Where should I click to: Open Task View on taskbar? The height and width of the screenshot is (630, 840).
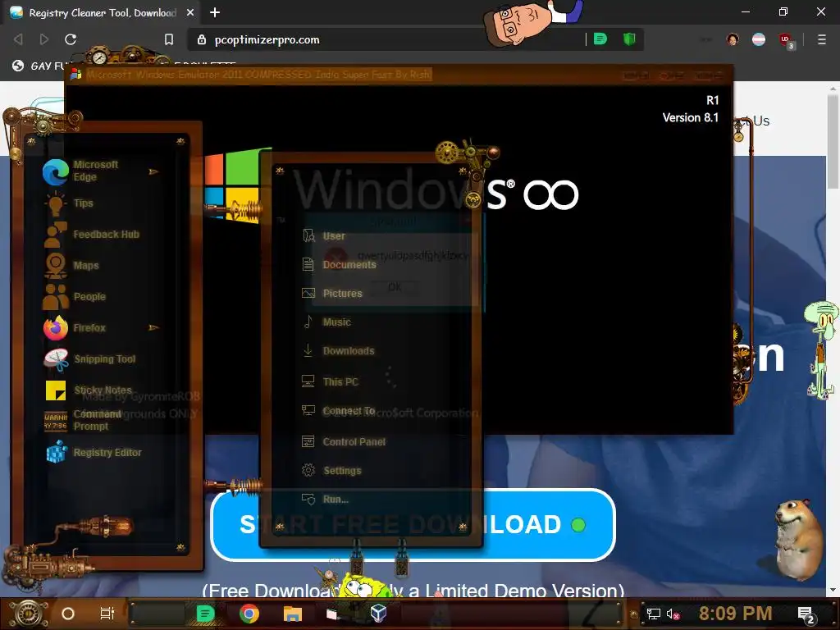[x=107, y=614]
